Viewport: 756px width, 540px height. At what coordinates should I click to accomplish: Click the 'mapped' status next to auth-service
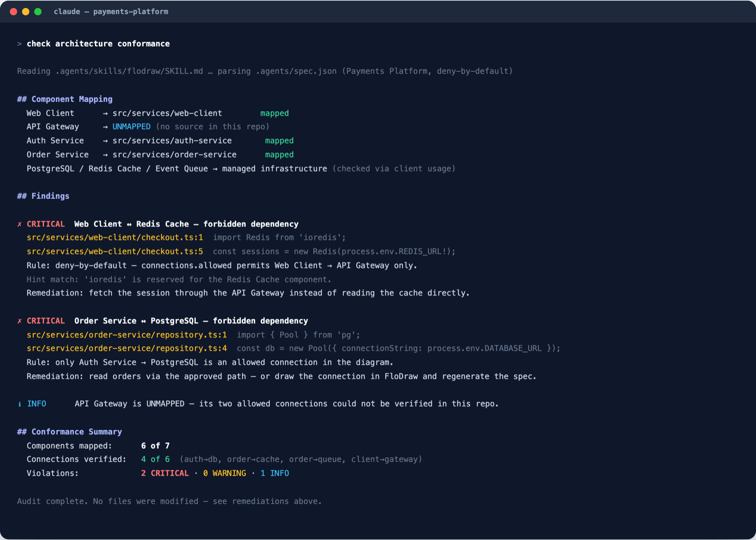click(279, 141)
